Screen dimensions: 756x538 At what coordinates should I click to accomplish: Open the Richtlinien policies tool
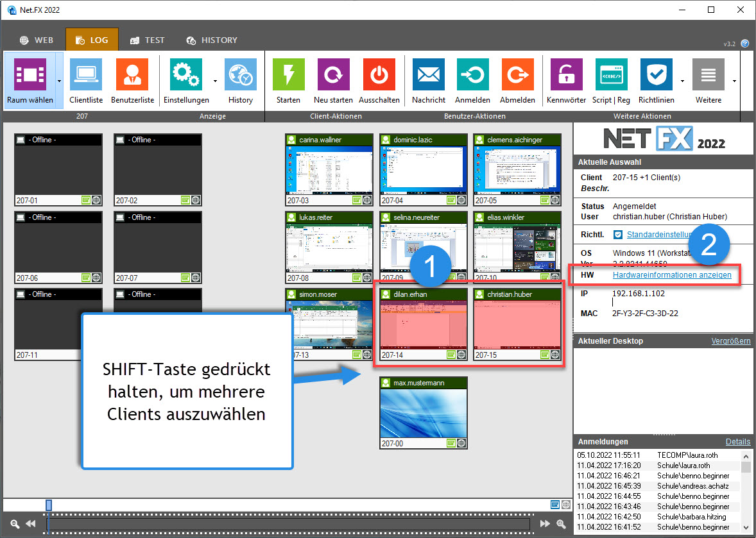(x=656, y=80)
